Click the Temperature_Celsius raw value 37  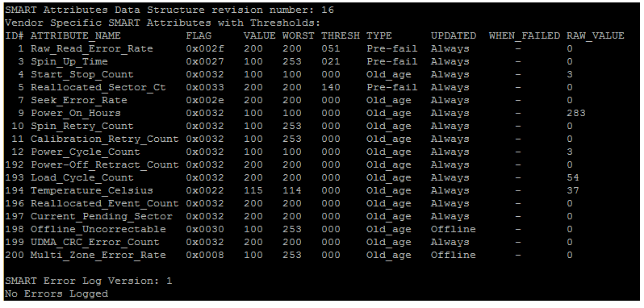click(572, 191)
